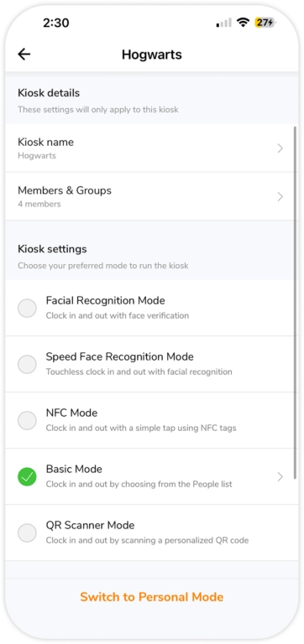Switch to Personal Mode
Screen dimensions: 304x644
click(x=152, y=597)
